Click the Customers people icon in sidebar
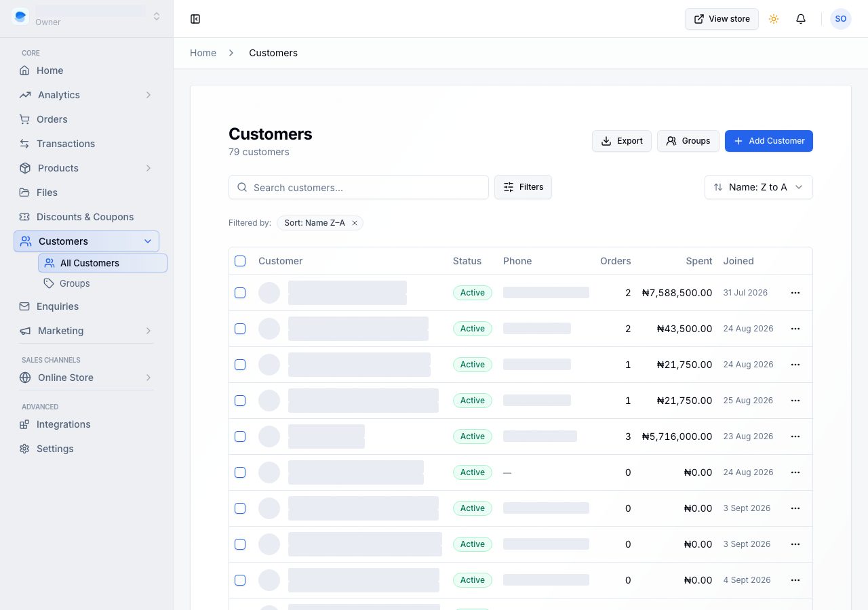868x610 pixels. (26, 241)
